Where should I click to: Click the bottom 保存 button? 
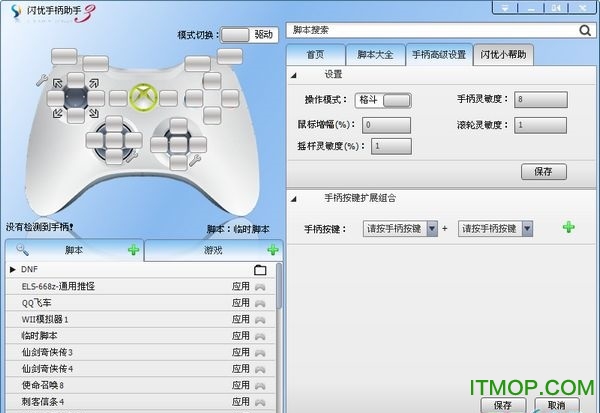(x=503, y=405)
